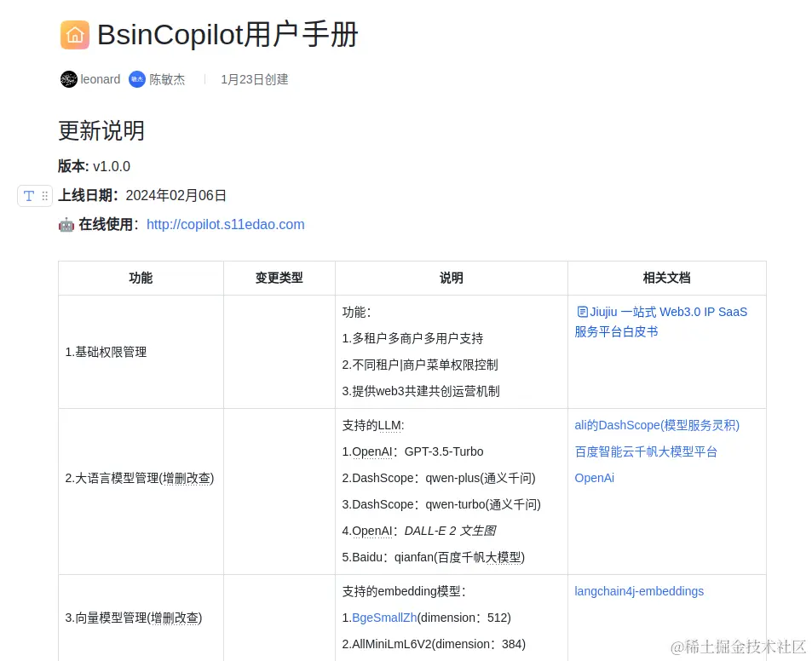812x661 pixels.
Task: Click 4.OpenAI：DALL-E 2 文生图 entry
Action: coord(419,531)
